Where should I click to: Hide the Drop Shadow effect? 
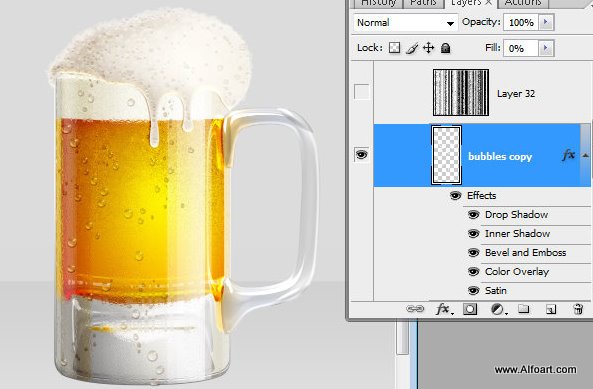(473, 214)
